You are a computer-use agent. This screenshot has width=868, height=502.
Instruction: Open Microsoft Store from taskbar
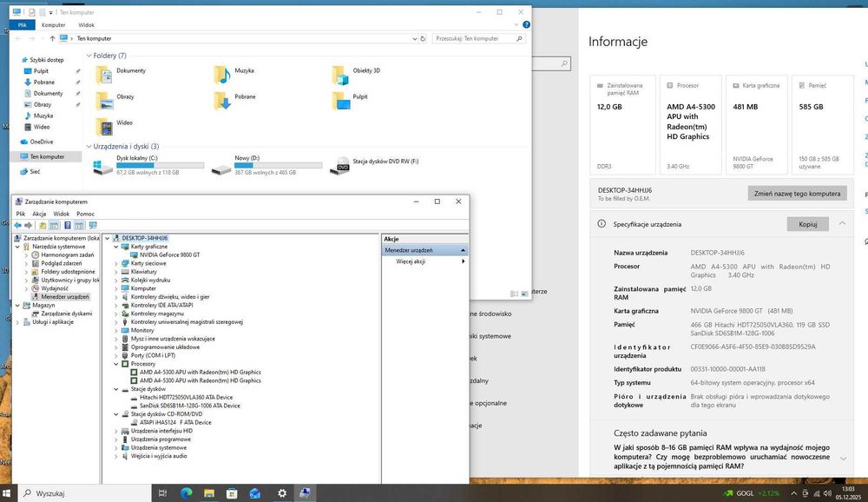click(232, 492)
